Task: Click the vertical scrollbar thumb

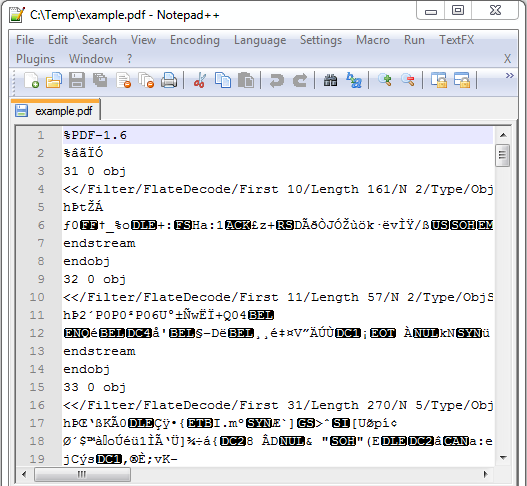Action: [x=502, y=155]
